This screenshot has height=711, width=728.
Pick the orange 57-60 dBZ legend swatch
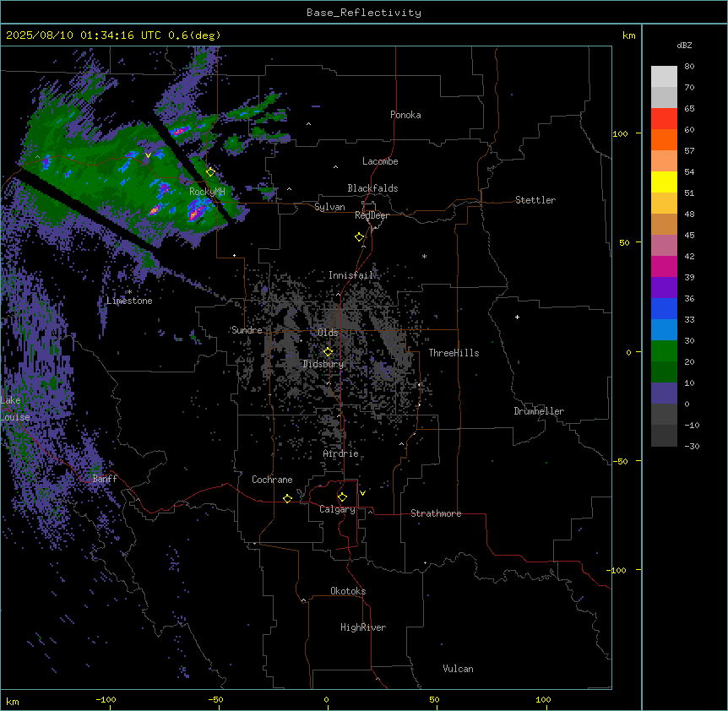click(664, 139)
